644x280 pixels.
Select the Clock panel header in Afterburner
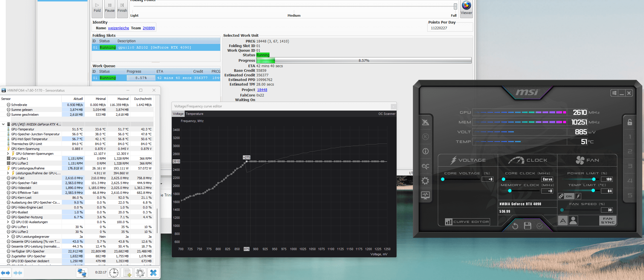[x=528, y=160]
